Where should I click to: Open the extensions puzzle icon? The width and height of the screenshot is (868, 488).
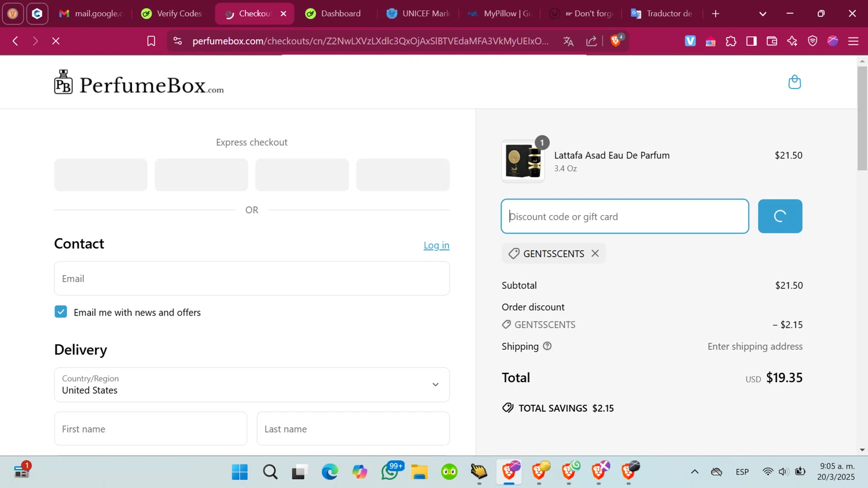point(731,41)
